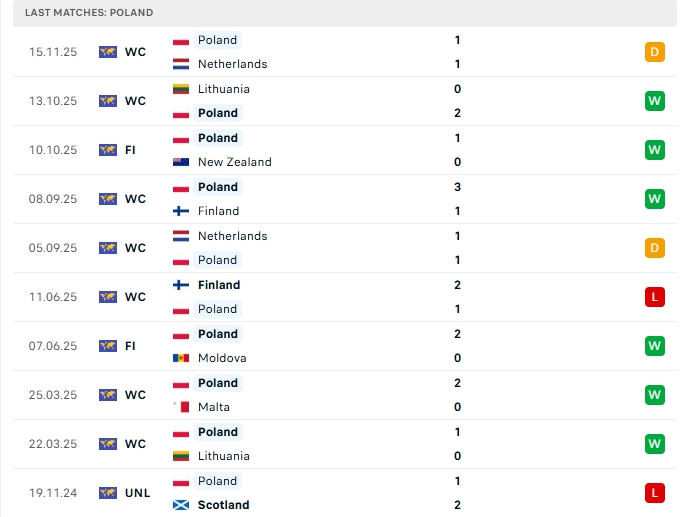687x517 pixels.
Task: Click the Netherlands flag in the 15.11.25 match
Action: click(x=181, y=64)
